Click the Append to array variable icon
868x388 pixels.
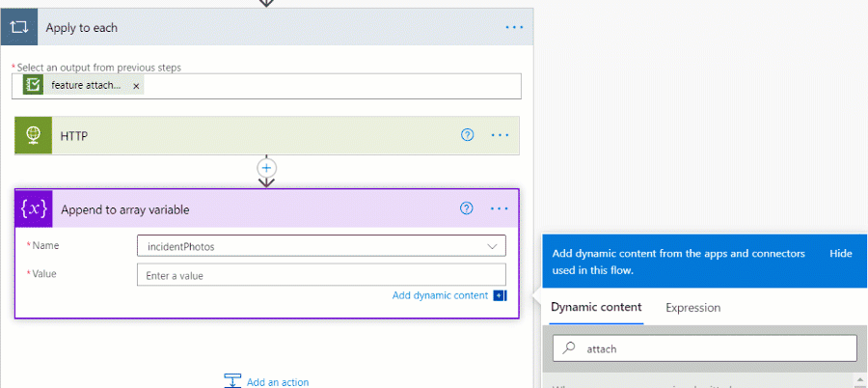click(x=32, y=209)
